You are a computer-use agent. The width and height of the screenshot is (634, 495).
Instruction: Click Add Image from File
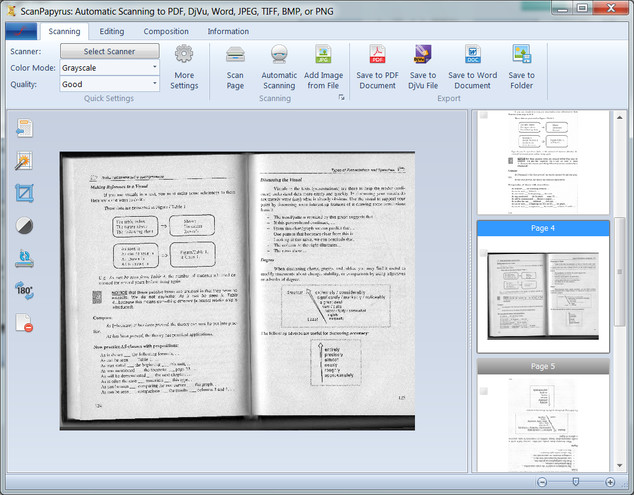point(323,66)
